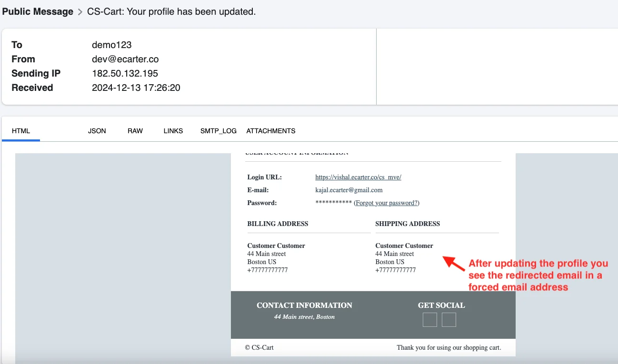Click the second Get Social icon
618x364 pixels.
449,320
